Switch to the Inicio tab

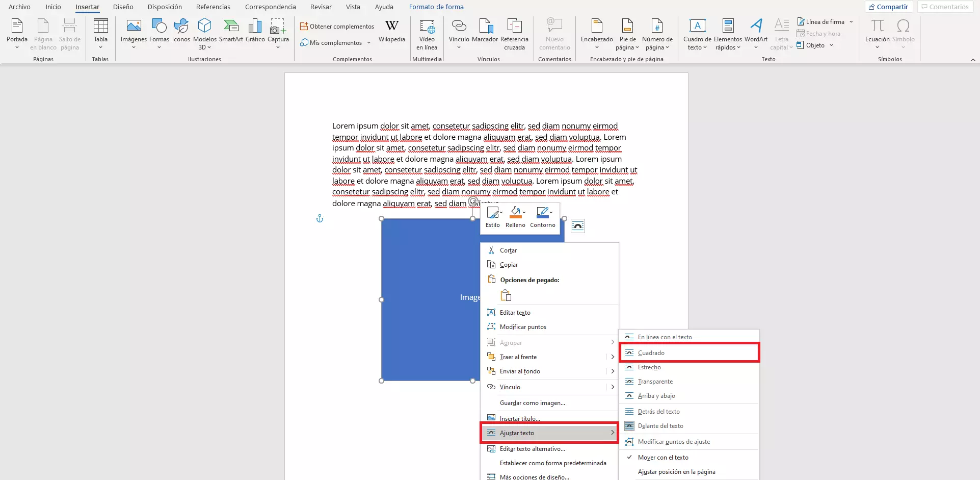click(53, 7)
